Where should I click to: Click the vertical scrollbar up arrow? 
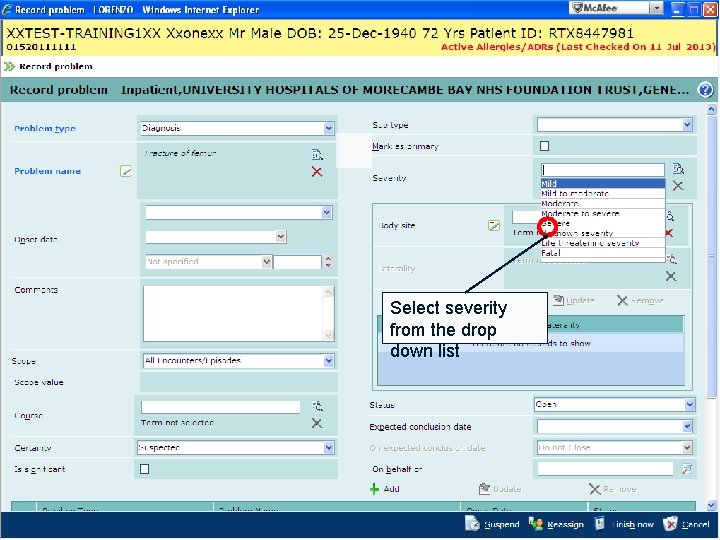click(711, 109)
